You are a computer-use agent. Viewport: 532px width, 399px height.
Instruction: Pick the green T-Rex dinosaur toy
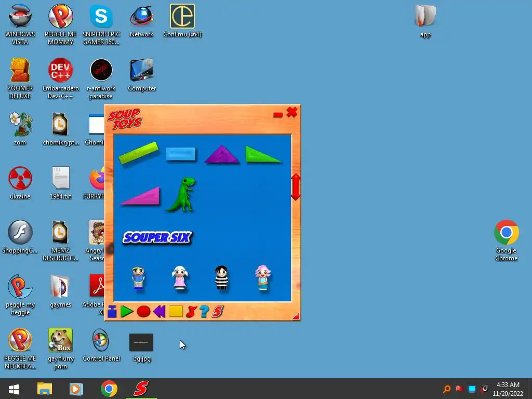point(181,195)
